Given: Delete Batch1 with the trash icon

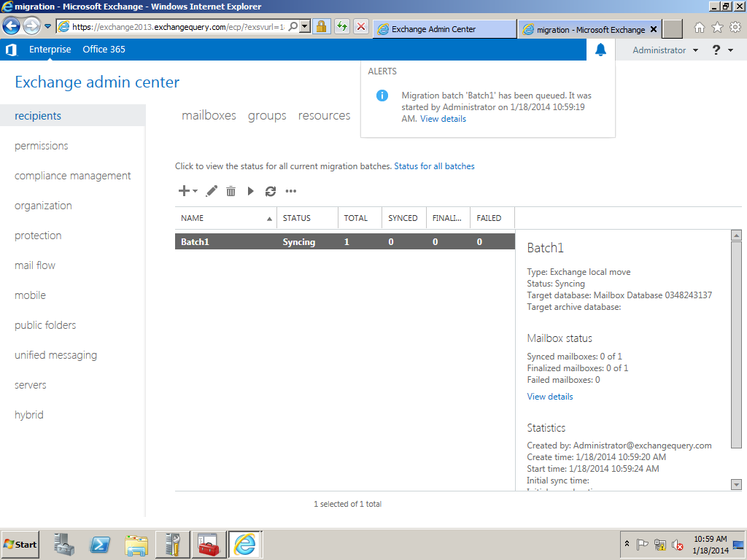Looking at the screenshot, I should tap(231, 191).
